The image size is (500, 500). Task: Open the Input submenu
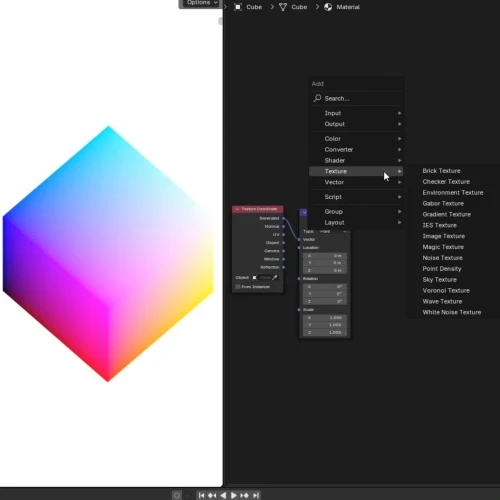357,113
